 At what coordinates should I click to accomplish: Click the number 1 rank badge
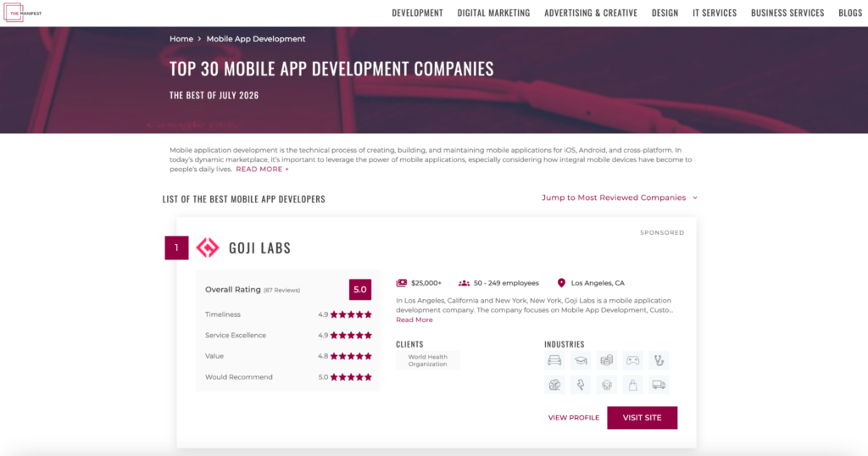click(176, 248)
